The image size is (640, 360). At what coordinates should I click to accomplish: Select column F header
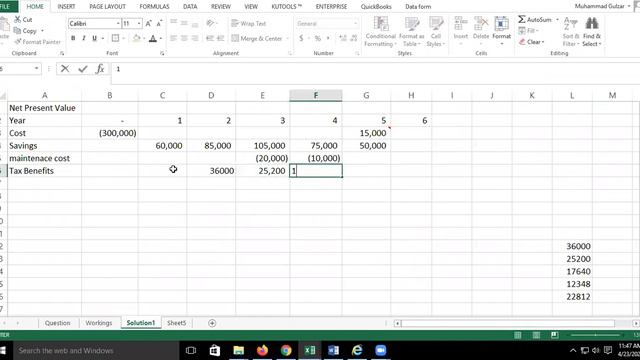pos(316,95)
